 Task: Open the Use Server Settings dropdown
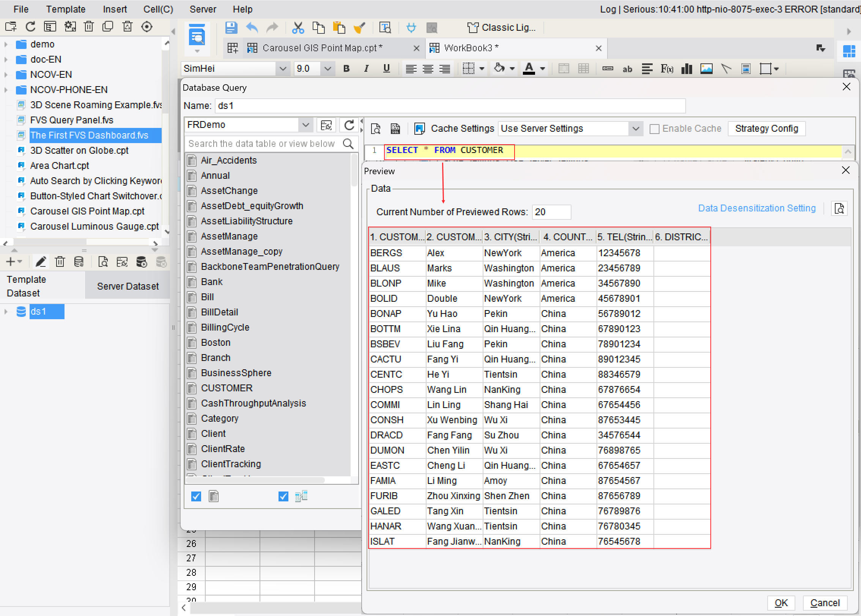click(x=636, y=129)
